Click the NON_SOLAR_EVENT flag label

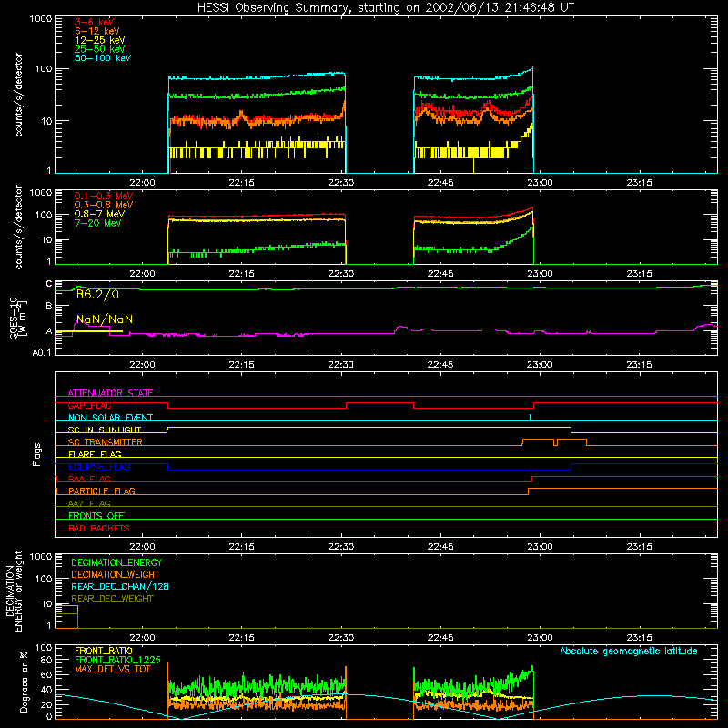[110, 418]
